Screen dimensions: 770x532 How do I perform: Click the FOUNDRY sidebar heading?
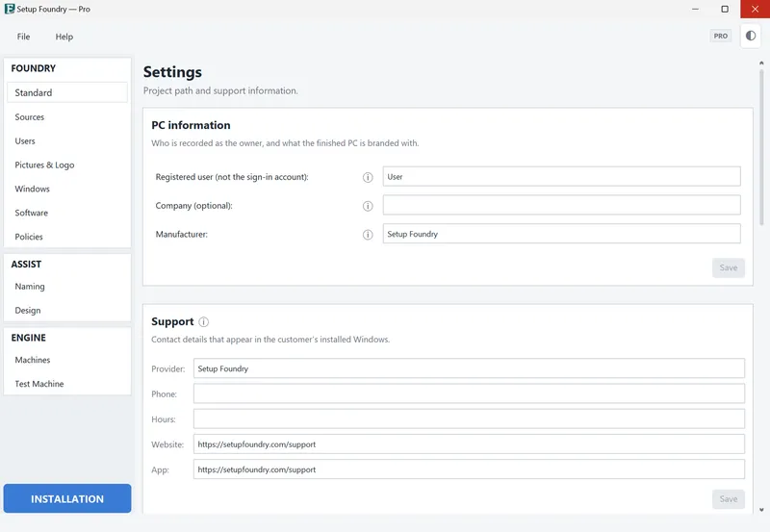(34, 68)
